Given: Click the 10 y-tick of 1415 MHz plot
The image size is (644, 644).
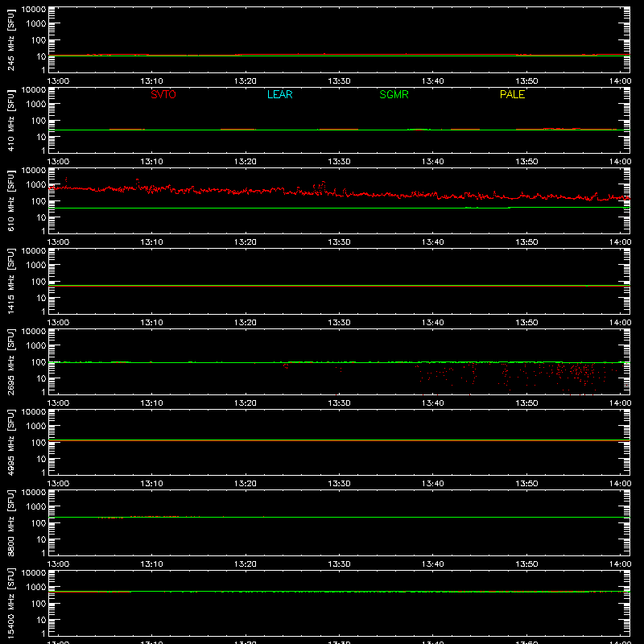Looking at the screenshot, I should tap(41, 298).
